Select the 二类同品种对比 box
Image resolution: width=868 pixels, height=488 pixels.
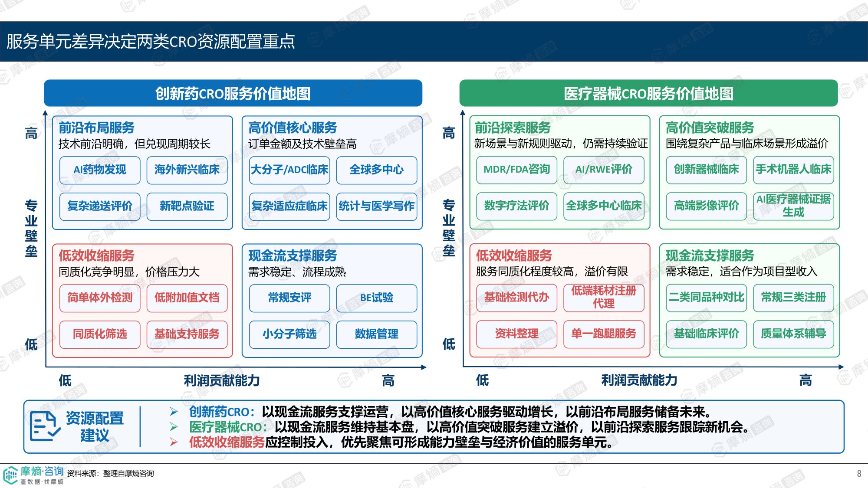pos(707,297)
